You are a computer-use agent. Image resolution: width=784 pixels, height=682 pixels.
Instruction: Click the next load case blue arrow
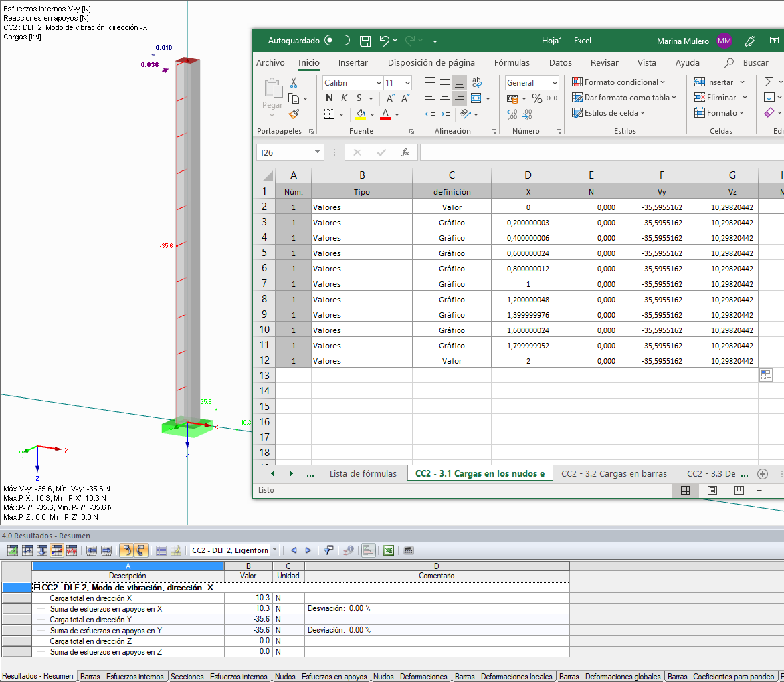(308, 550)
